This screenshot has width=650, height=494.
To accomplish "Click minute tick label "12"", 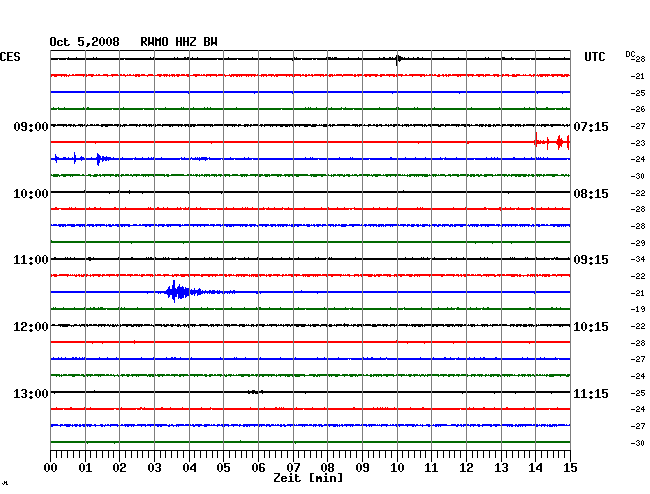I will (x=466, y=468).
